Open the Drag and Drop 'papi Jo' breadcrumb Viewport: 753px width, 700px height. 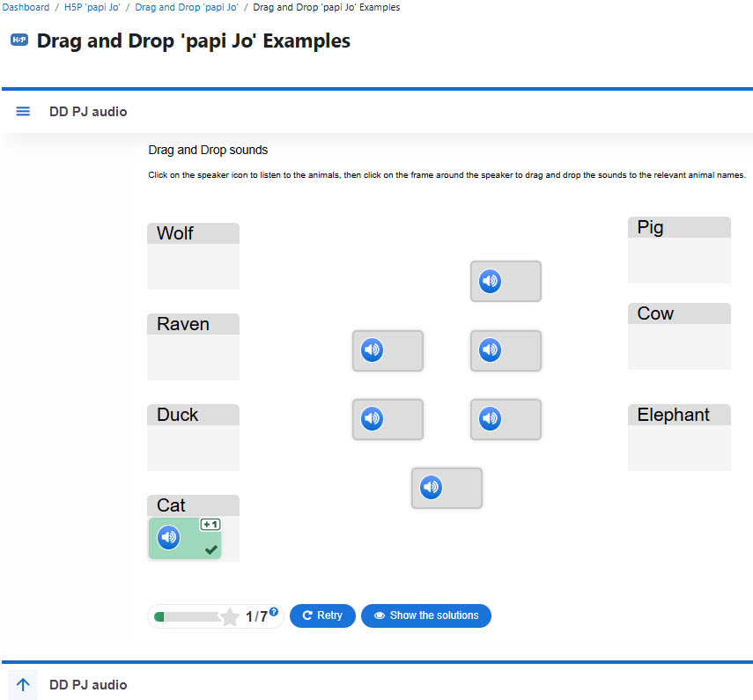pyautogui.click(x=187, y=7)
